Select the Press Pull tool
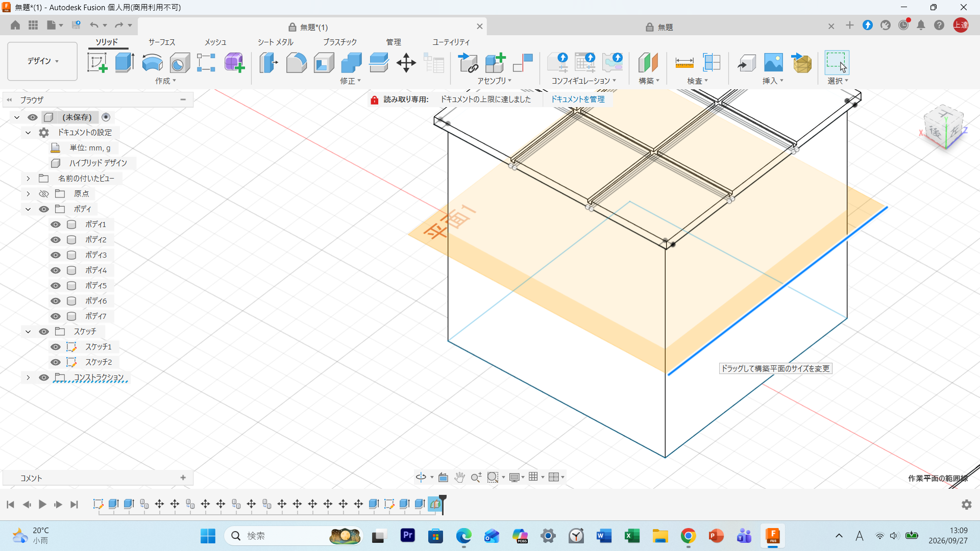The height and width of the screenshot is (551, 980). 268,63
